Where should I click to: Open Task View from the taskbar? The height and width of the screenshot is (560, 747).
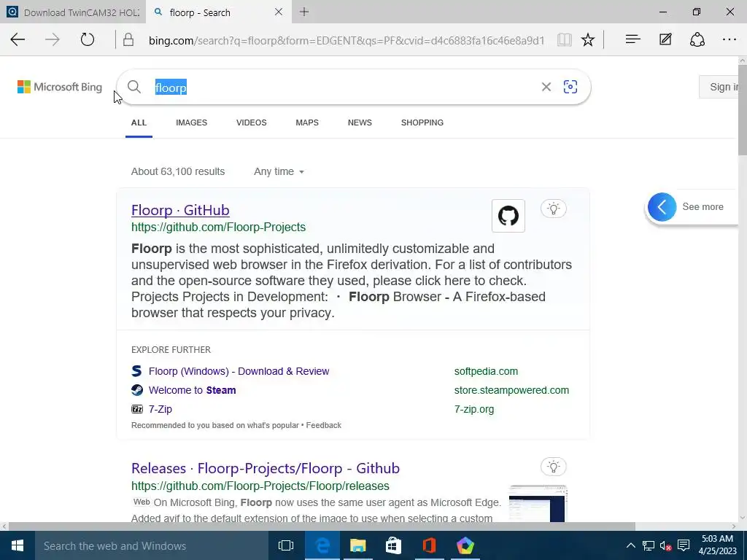coord(286,545)
